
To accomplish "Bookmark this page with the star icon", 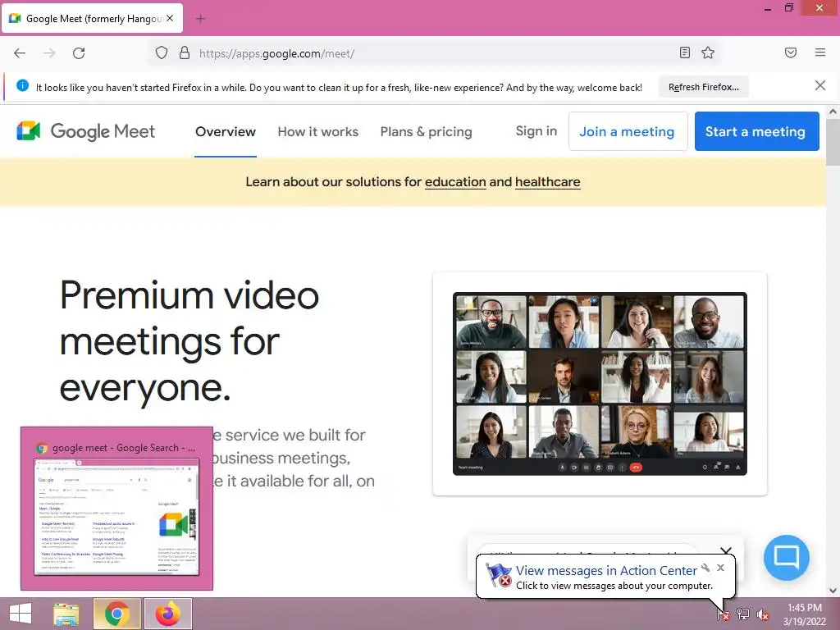I will (708, 52).
